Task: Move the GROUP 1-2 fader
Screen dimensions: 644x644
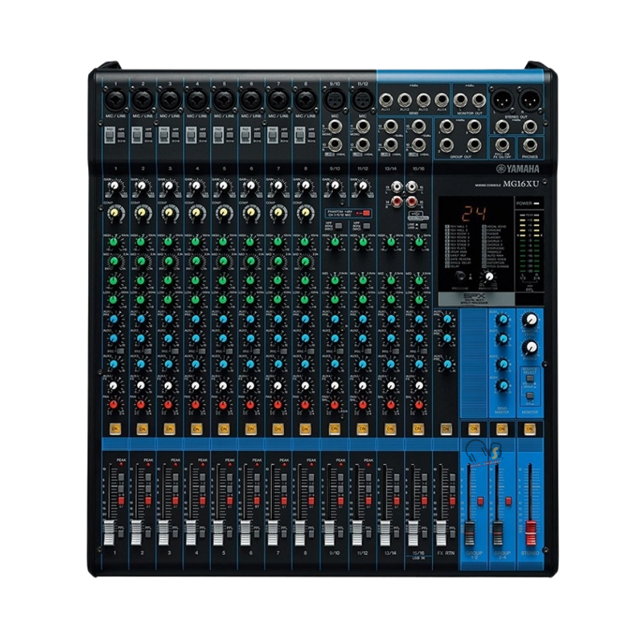Action: pyautogui.click(x=469, y=533)
